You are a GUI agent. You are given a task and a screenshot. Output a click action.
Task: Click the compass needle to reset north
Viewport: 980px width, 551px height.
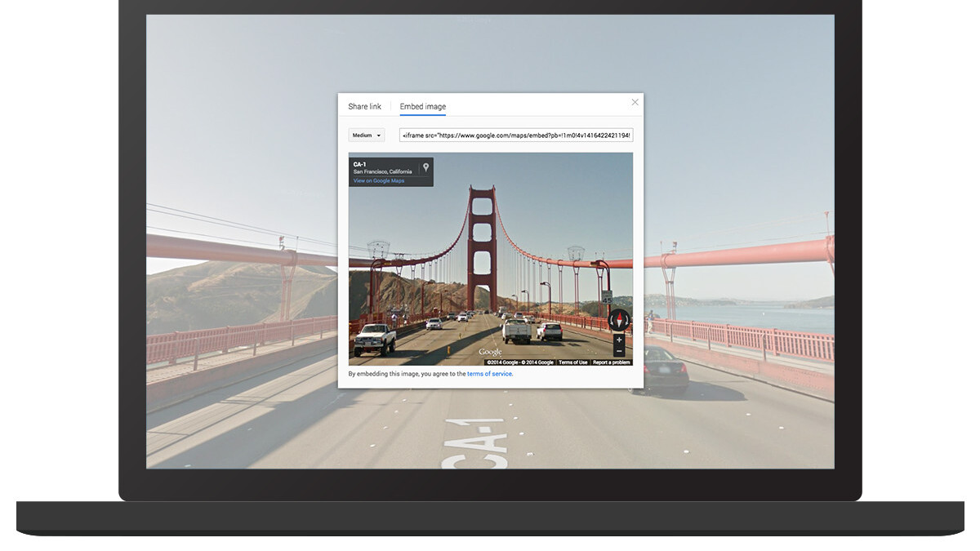(x=619, y=319)
